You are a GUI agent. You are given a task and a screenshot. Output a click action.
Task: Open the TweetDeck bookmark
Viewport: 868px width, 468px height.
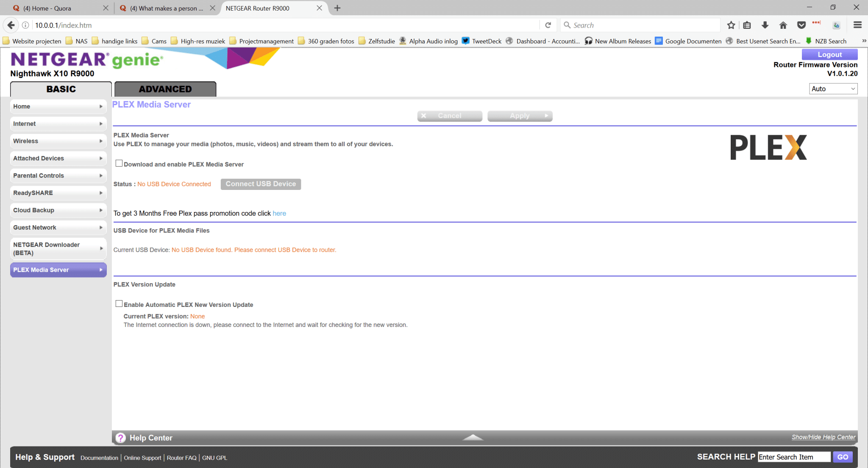481,41
